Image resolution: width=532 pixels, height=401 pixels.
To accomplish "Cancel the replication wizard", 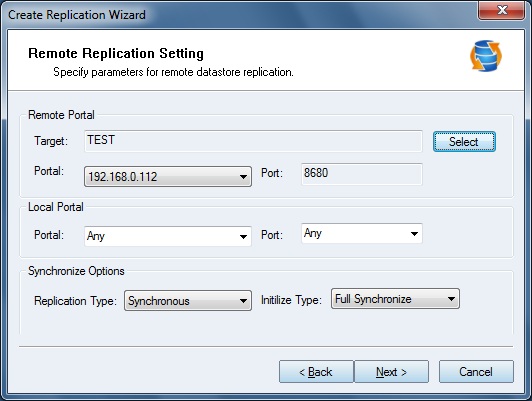I will [x=476, y=372].
